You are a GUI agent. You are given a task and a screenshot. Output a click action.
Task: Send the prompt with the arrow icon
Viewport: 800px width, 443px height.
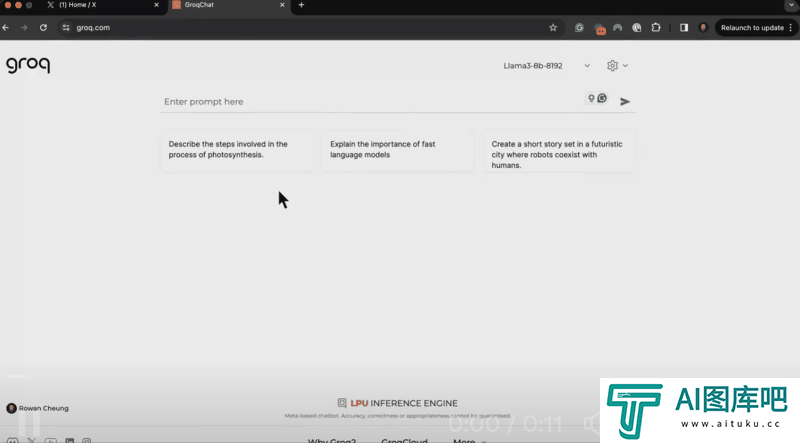pos(624,102)
